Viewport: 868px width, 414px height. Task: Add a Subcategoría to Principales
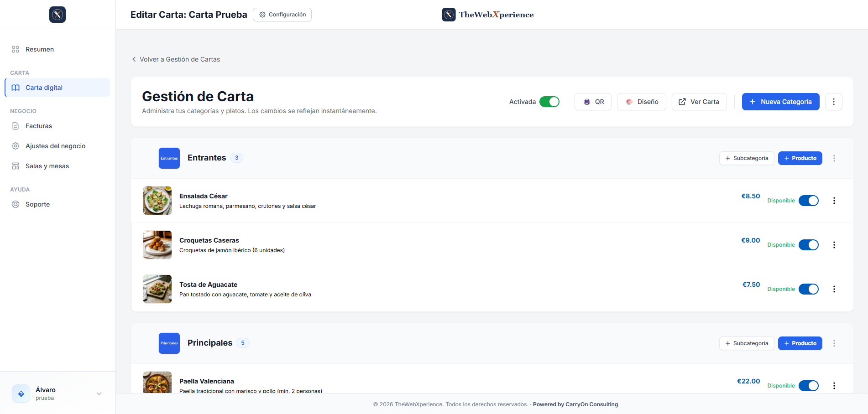pyautogui.click(x=747, y=343)
